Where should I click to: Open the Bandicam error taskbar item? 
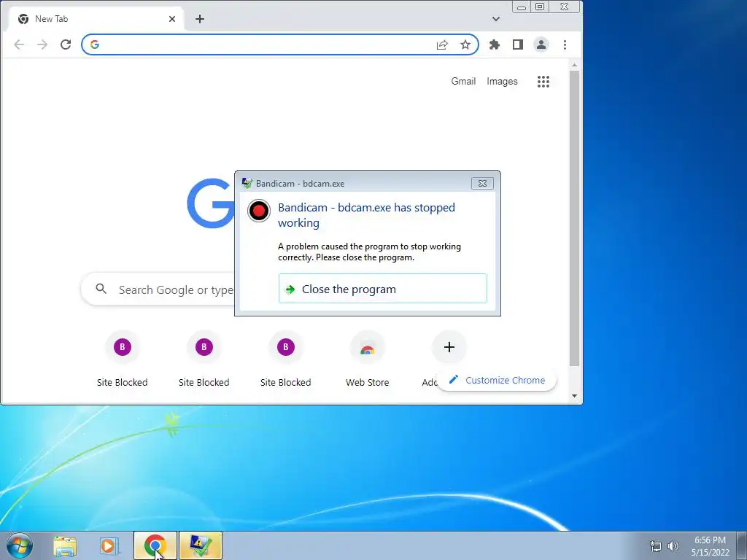pos(201,545)
